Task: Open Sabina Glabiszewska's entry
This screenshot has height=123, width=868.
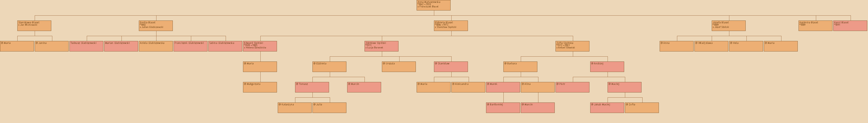Action: click(225, 46)
